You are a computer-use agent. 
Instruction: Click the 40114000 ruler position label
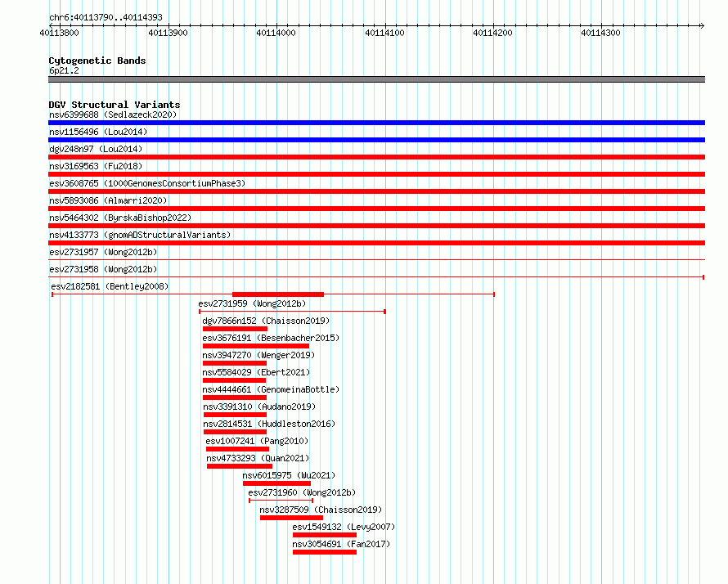coord(276,33)
